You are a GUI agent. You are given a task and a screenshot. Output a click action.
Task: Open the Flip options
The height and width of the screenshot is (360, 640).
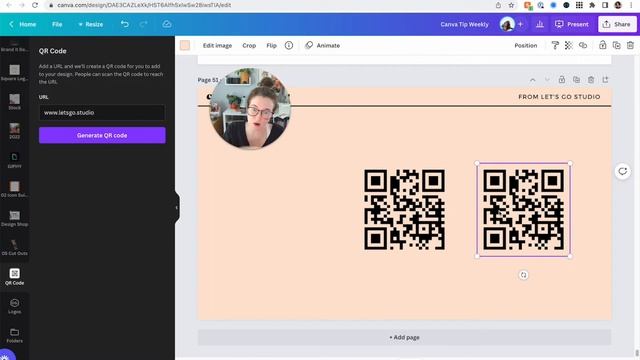point(271,45)
